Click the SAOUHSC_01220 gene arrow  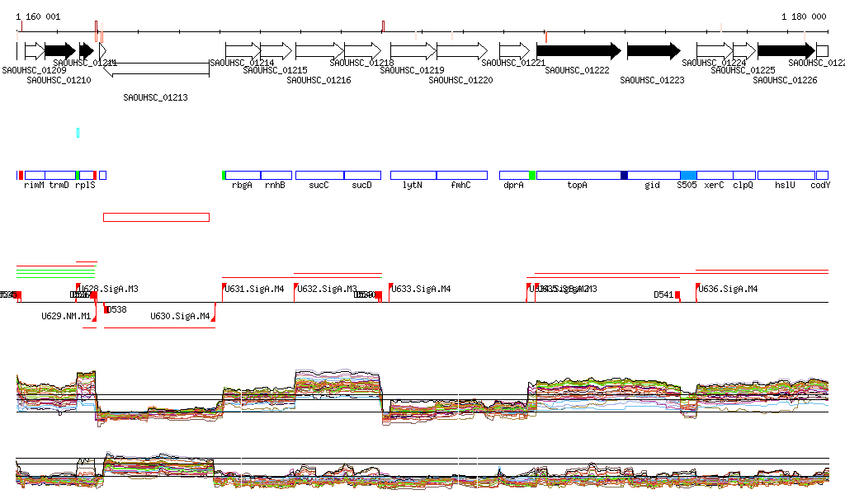pos(462,51)
